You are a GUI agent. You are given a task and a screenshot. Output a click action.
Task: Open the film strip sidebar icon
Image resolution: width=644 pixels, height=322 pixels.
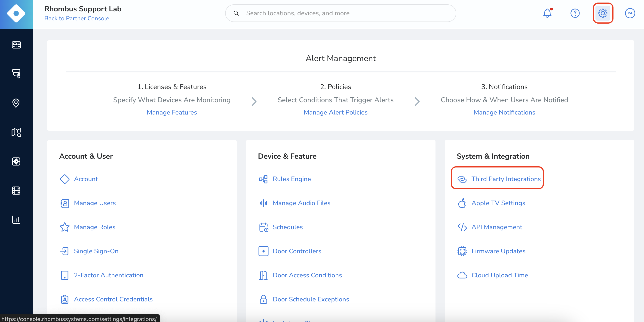(x=16, y=191)
